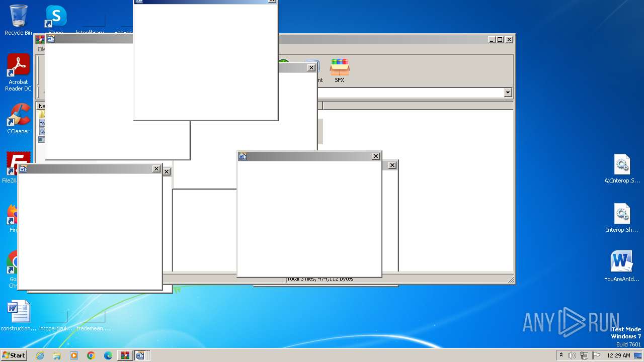Launch Acrobat Reader DC from desktop
The image size is (644, 362).
18,73
